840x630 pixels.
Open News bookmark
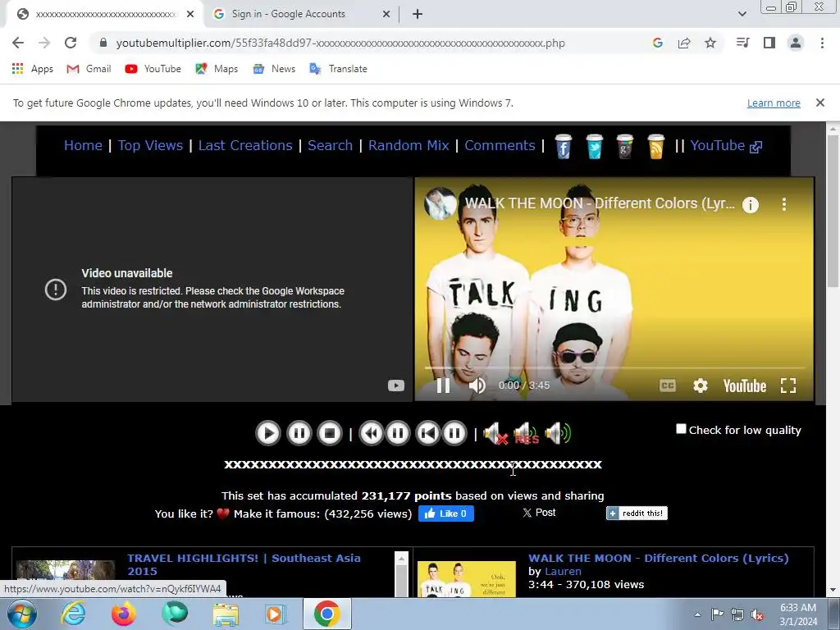274,69
